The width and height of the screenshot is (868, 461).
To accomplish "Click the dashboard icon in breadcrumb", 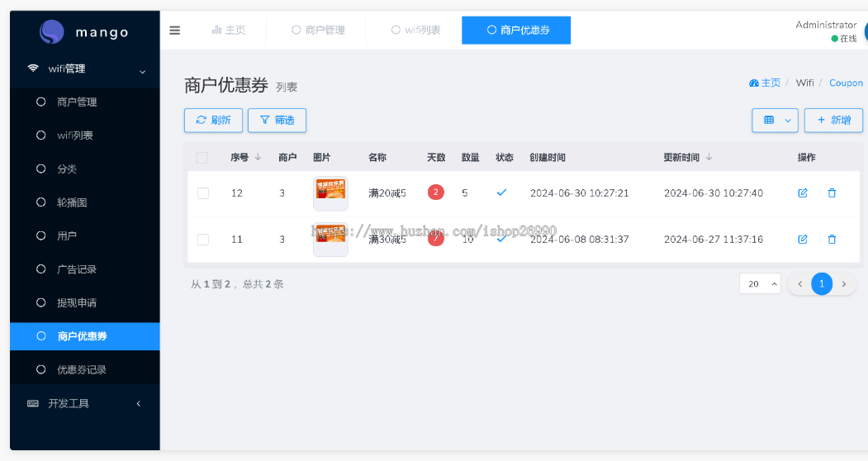I will click(x=753, y=83).
